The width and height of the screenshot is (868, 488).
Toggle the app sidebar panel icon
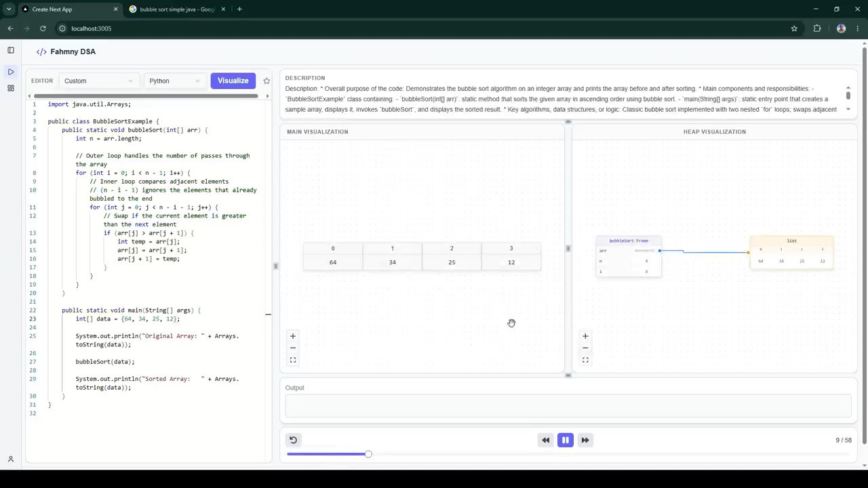[11, 50]
